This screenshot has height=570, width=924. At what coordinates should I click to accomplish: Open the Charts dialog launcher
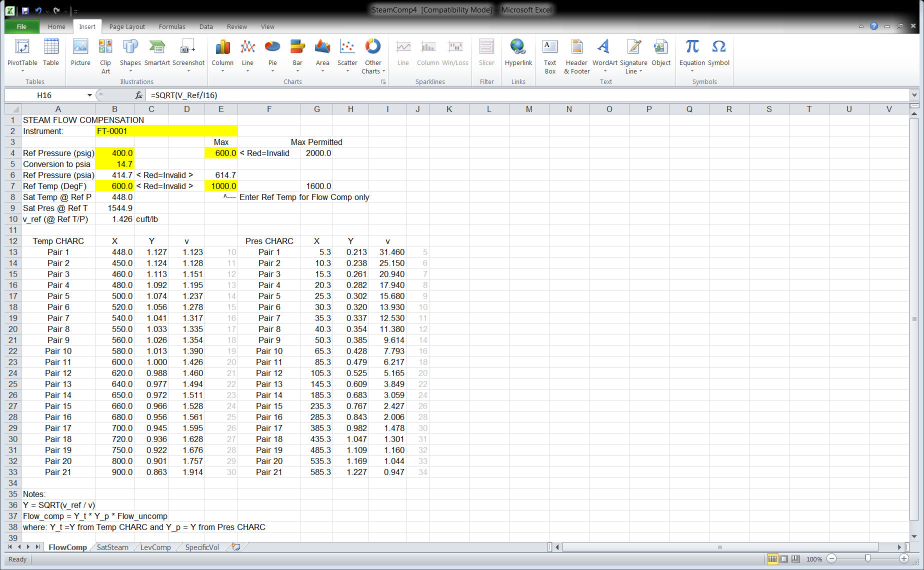[383, 82]
